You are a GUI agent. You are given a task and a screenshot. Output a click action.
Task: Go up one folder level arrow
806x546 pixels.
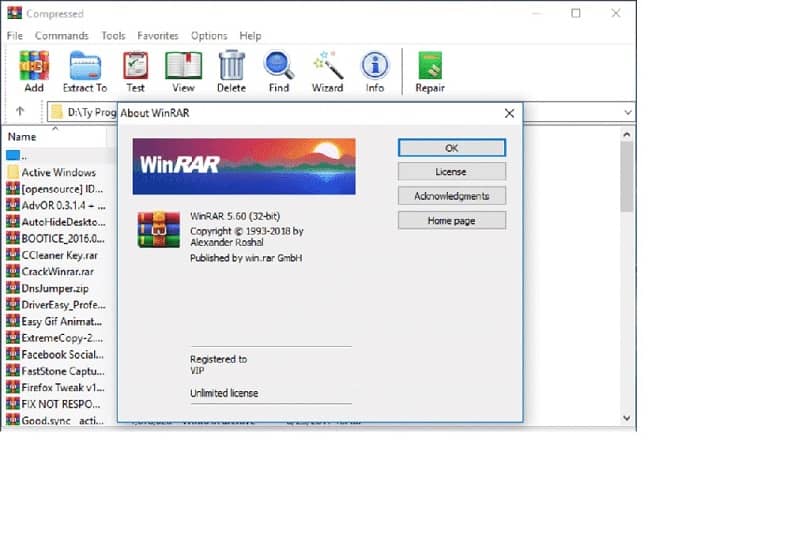[20, 111]
